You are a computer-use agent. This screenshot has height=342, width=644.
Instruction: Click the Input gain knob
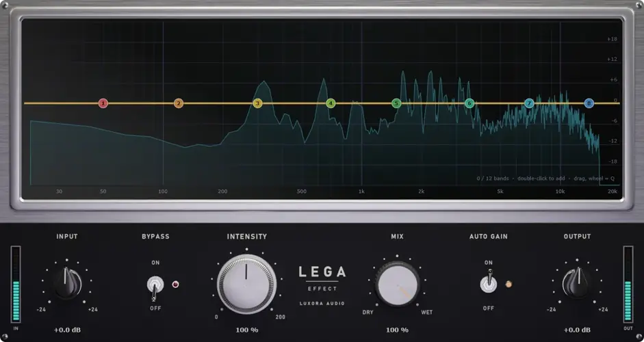(67, 283)
